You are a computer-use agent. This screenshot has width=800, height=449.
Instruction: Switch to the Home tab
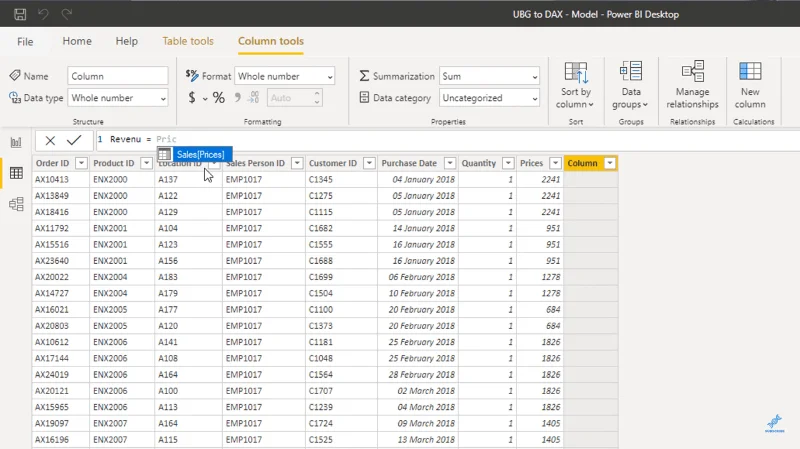coord(77,41)
